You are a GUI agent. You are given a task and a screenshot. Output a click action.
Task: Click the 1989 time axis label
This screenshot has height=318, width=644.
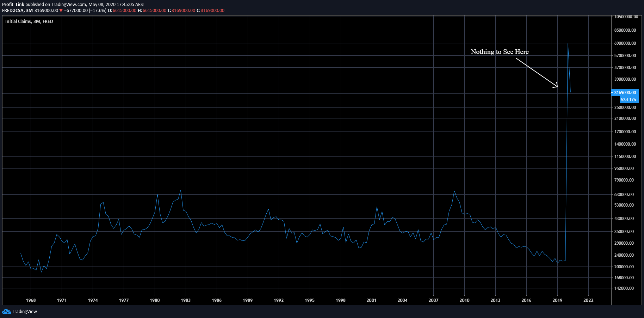(x=248, y=300)
